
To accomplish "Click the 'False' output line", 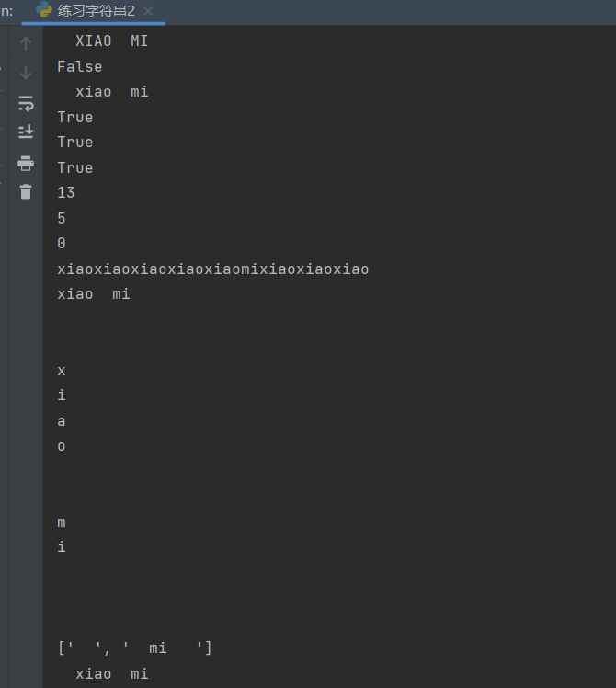I will pos(79,66).
